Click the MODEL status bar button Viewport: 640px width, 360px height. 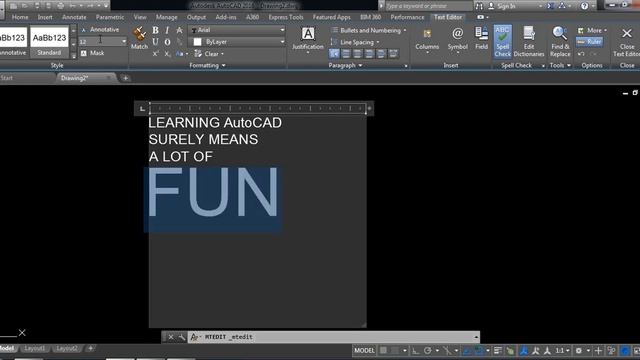pos(364,350)
